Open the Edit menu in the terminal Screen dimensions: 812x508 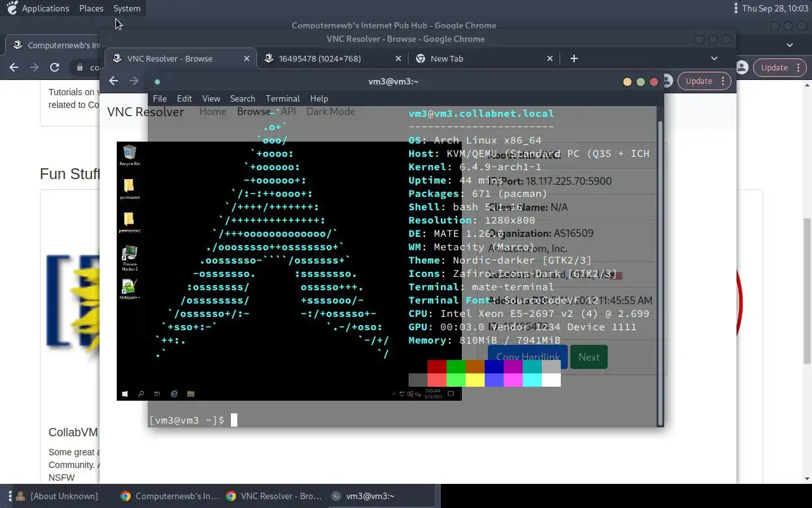(x=185, y=98)
